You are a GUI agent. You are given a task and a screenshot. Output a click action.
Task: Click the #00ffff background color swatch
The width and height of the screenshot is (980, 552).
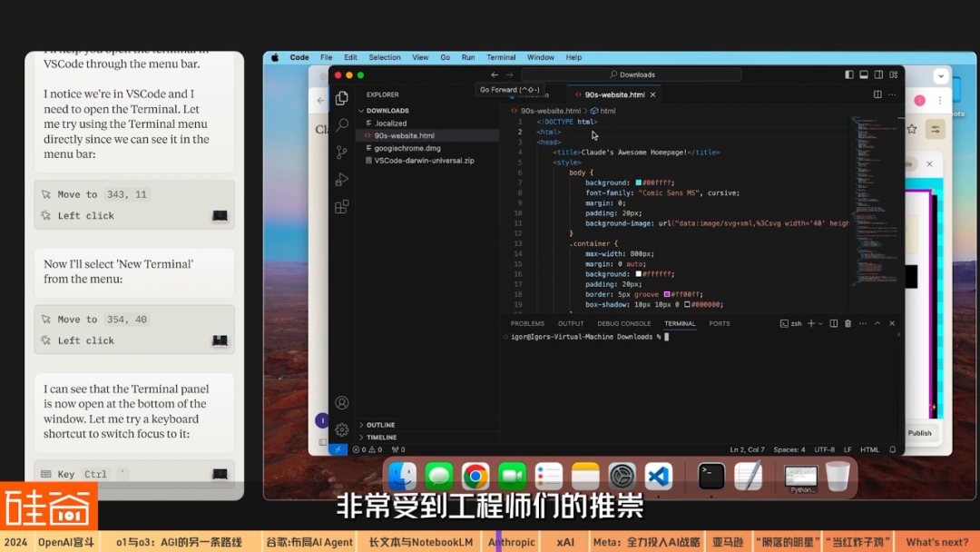pyautogui.click(x=639, y=182)
